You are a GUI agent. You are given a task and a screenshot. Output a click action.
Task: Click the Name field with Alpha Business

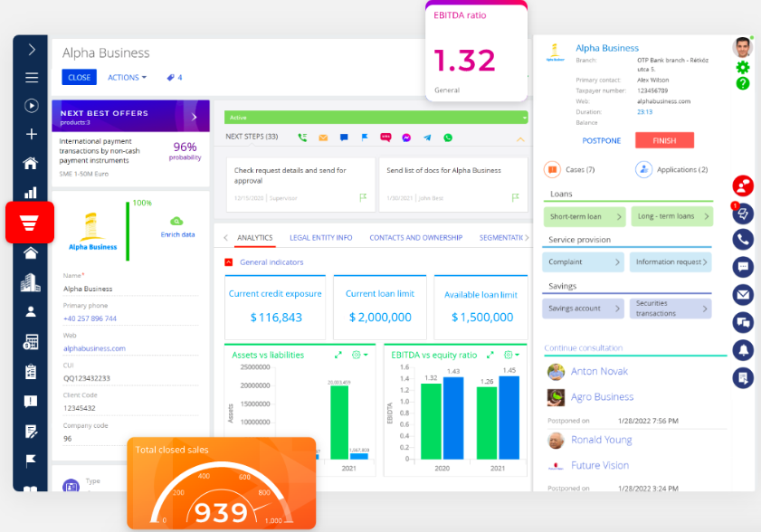pos(130,289)
